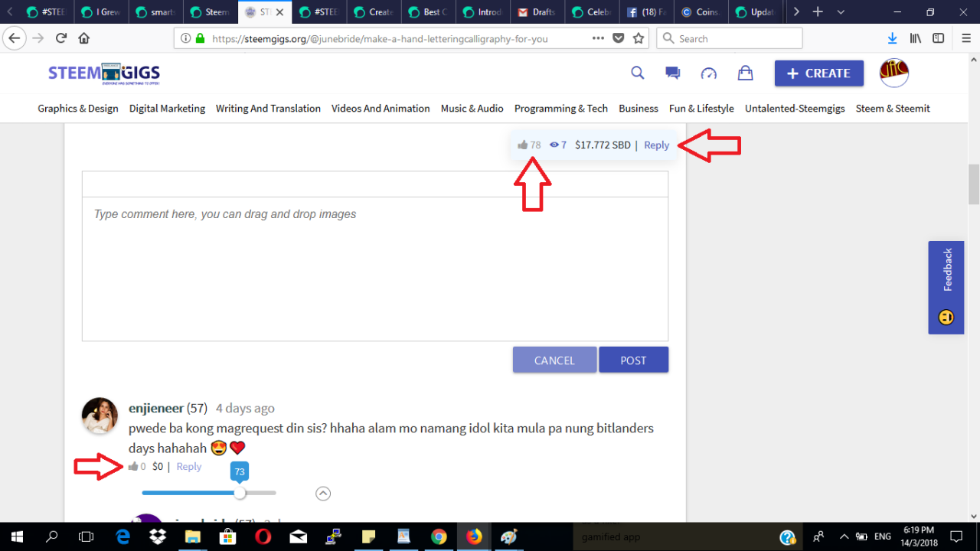Image resolution: width=980 pixels, height=551 pixels.
Task: Click inside the comment text area
Action: [375, 269]
